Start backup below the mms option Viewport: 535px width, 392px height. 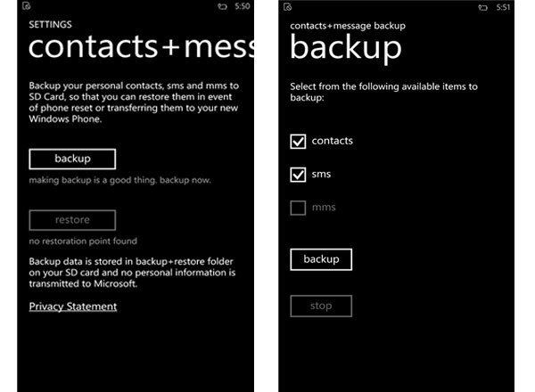coord(321,260)
